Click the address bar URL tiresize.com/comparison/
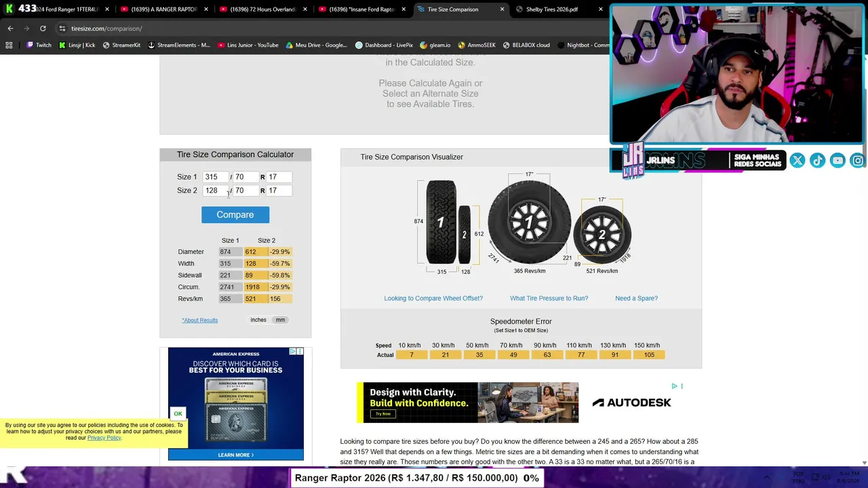Screen dimensions: 868x488 pyautogui.click(x=106, y=28)
